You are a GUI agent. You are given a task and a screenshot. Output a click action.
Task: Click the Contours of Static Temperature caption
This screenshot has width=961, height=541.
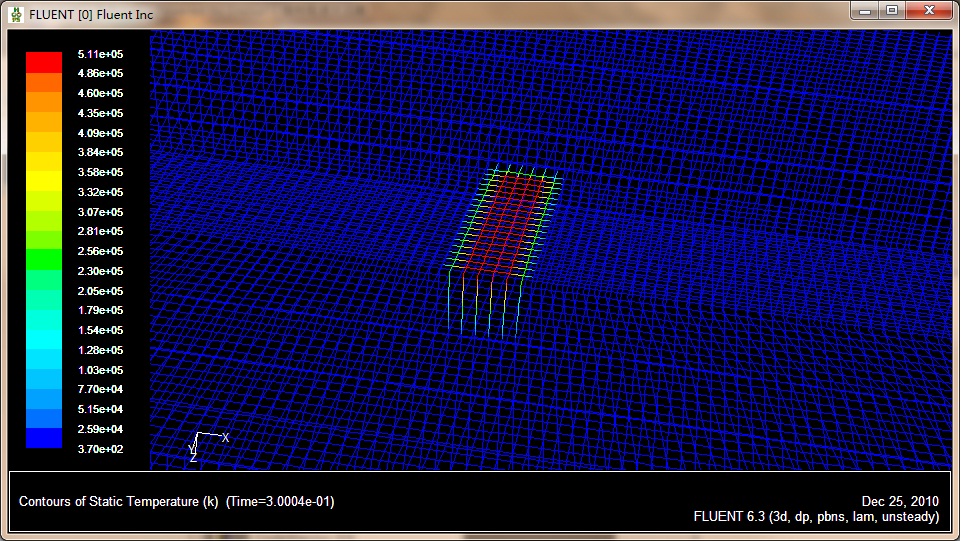coord(118,501)
